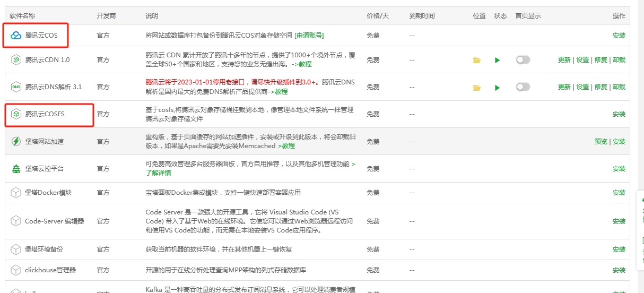Select the clickhouse管理器 name text
This screenshot has width=644, height=293.
50,270
